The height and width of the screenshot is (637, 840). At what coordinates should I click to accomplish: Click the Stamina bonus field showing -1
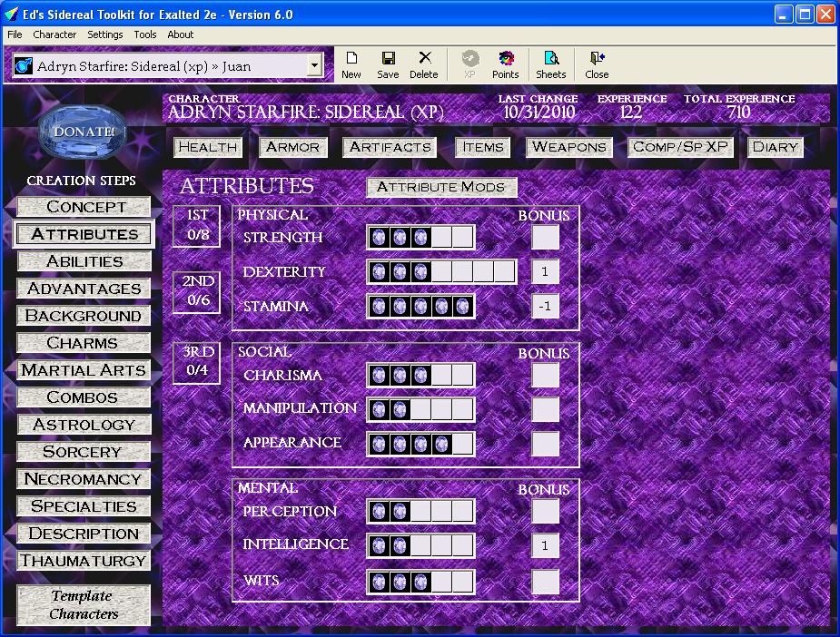[x=545, y=306]
